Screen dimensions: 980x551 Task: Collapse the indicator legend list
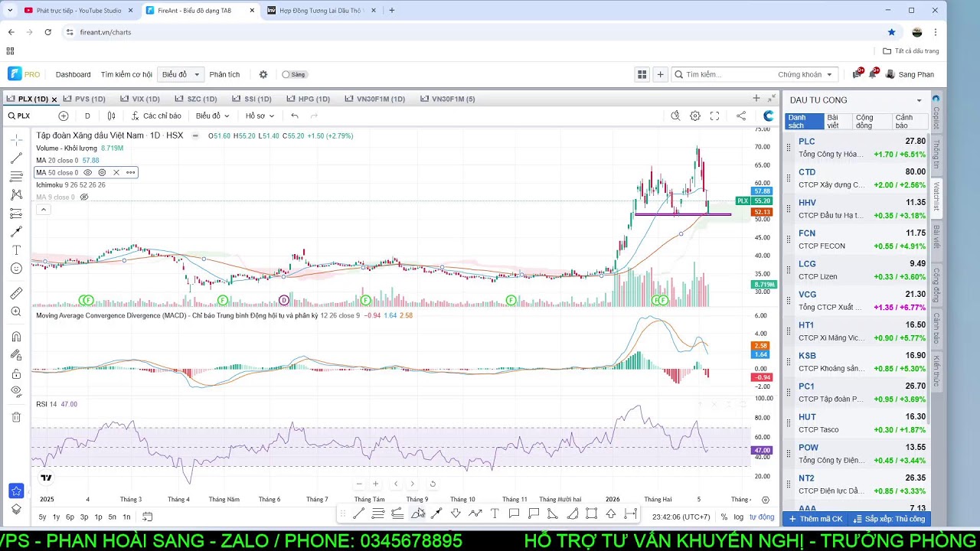point(43,210)
